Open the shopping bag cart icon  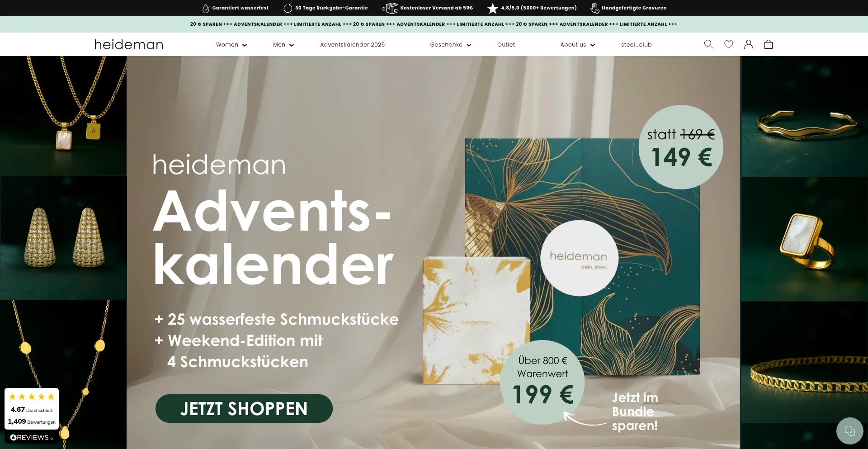(769, 44)
